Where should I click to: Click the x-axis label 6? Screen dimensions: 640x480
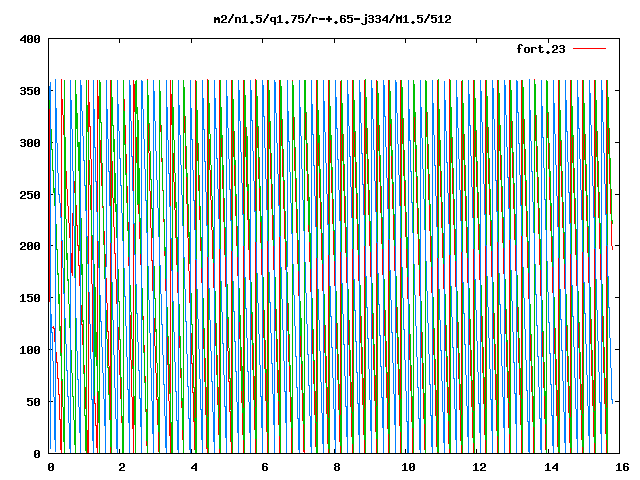pos(265,467)
